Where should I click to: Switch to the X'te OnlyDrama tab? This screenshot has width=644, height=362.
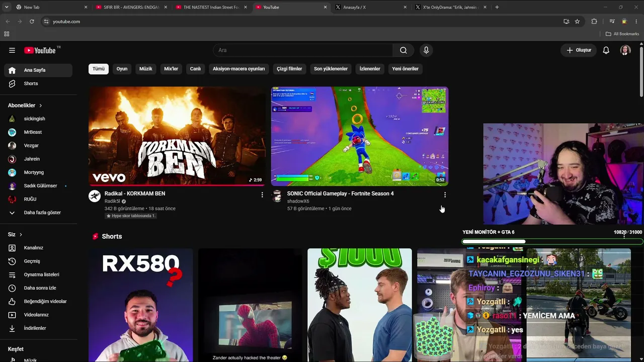(x=450, y=7)
